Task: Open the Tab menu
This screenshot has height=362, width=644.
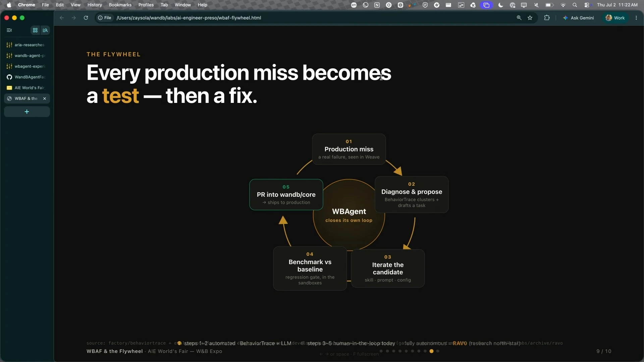Action: [164, 5]
